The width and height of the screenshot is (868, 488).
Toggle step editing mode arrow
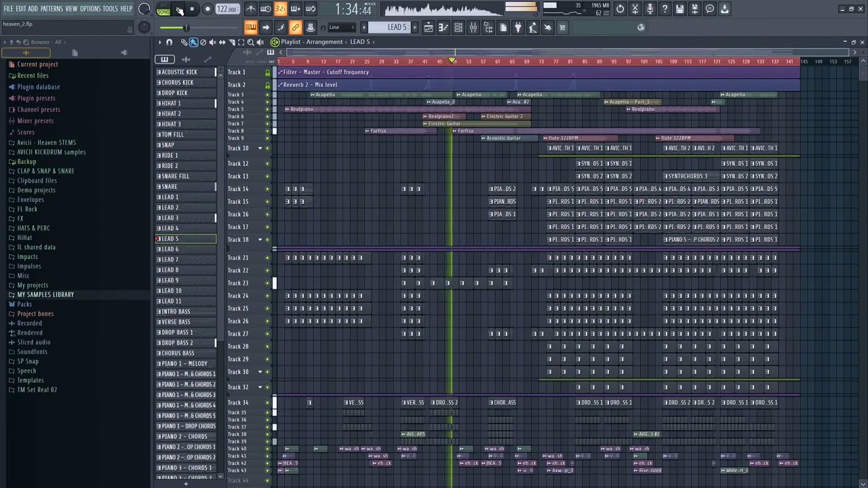pyautogui.click(x=266, y=27)
